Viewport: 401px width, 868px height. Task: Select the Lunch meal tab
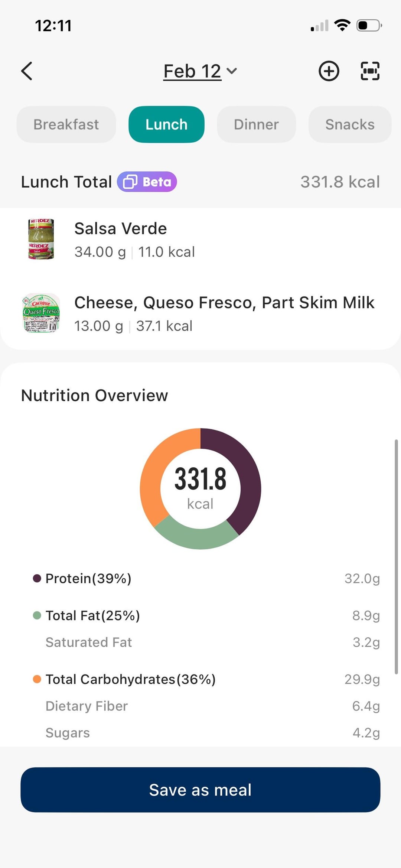click(x=166, y=124)
